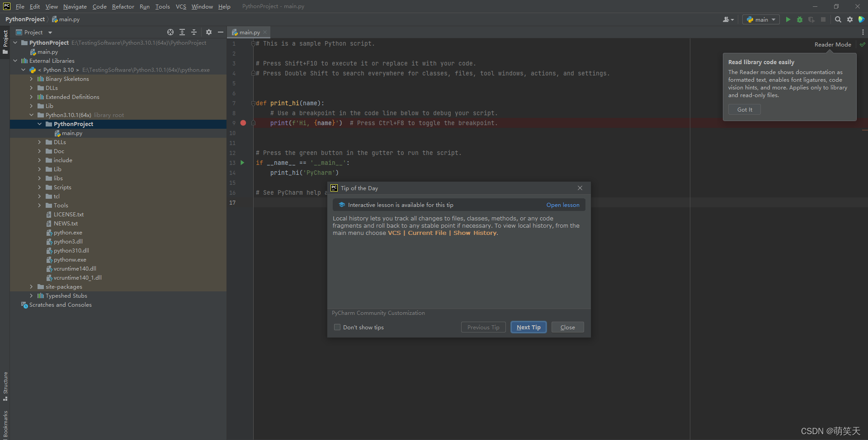Click the Debug bug icon in toolbar
The height and width of the screenshot is (440, 868).
coord(800,19)
